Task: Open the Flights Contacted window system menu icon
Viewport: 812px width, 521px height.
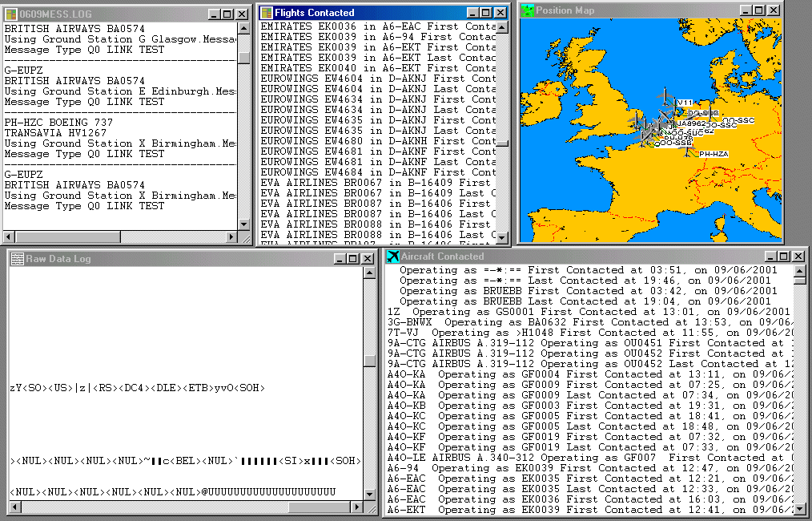Action: click(x=267, y=13)
